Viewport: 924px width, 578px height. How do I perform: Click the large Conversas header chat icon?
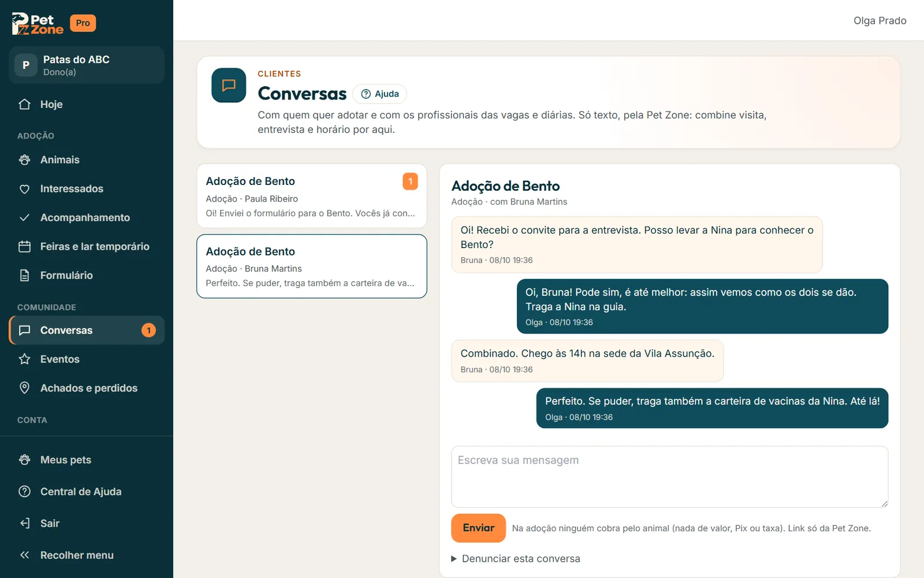coord(229,86)
